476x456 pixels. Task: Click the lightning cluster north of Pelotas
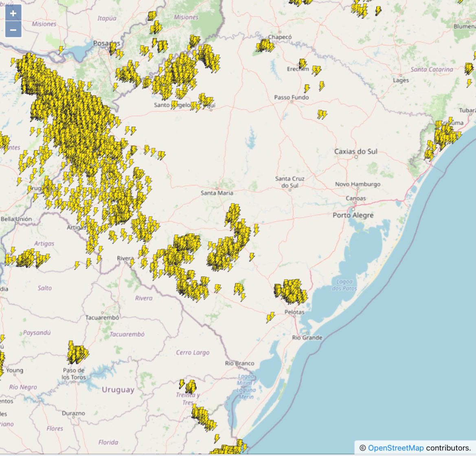point(290,292)
